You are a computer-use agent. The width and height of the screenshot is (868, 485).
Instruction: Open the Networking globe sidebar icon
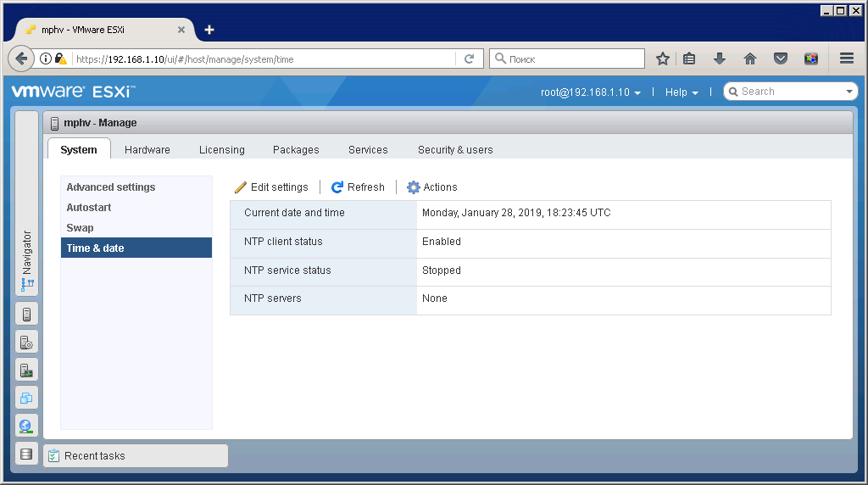click(x=26, y=426)
